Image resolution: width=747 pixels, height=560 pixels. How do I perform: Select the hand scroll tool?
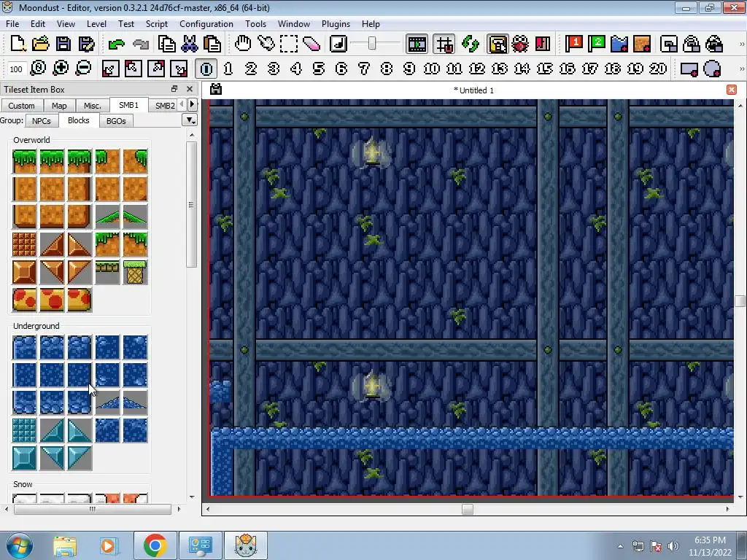click(242, 44)
